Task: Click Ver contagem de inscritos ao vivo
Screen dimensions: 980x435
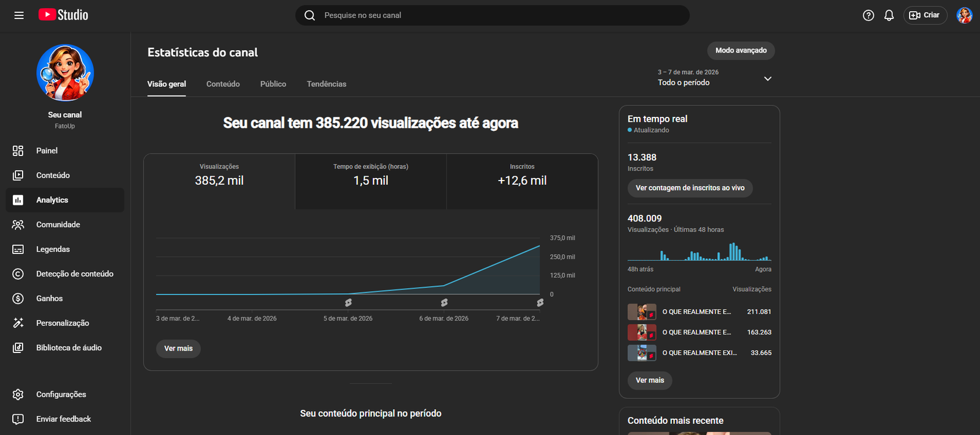Action: (690, 188)
